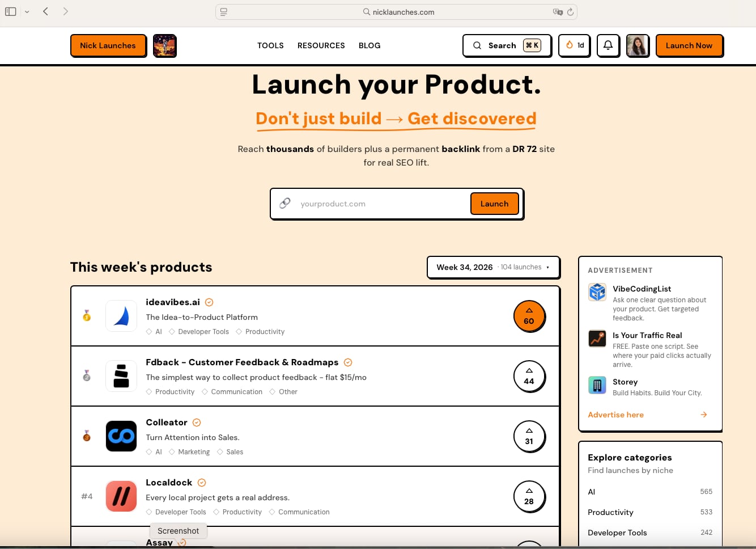Screen dimensions: 756x549
Task: Click the verified badge next to ideavibes.ai
Action: pyautogui.click(x=209, y=302)
